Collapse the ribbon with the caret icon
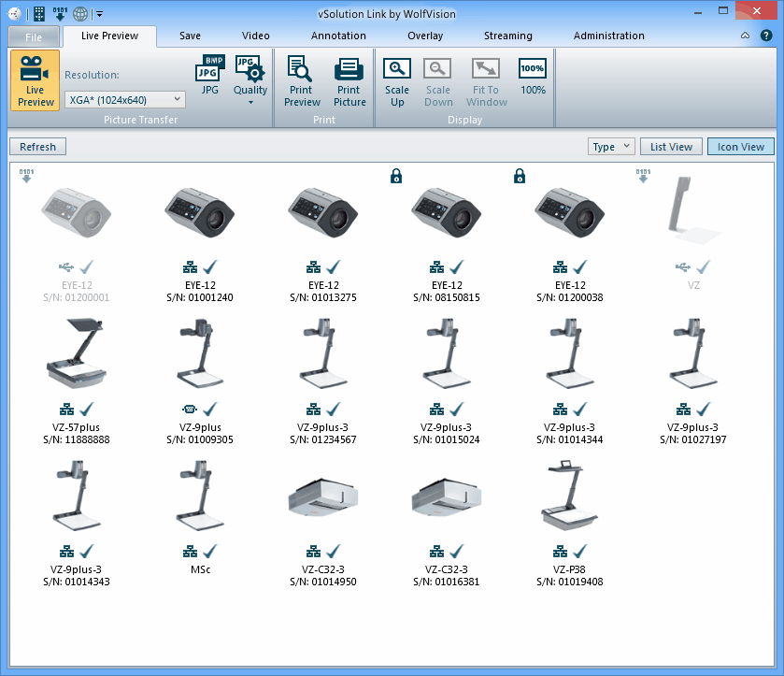784x676 pixels. tap(745, 36)
